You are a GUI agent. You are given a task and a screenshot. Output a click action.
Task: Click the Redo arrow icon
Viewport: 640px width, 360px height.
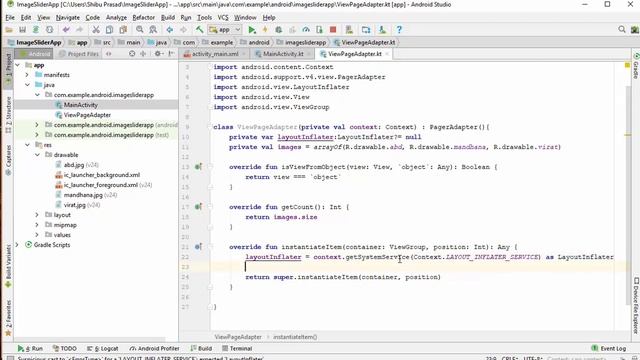[80, 30]
